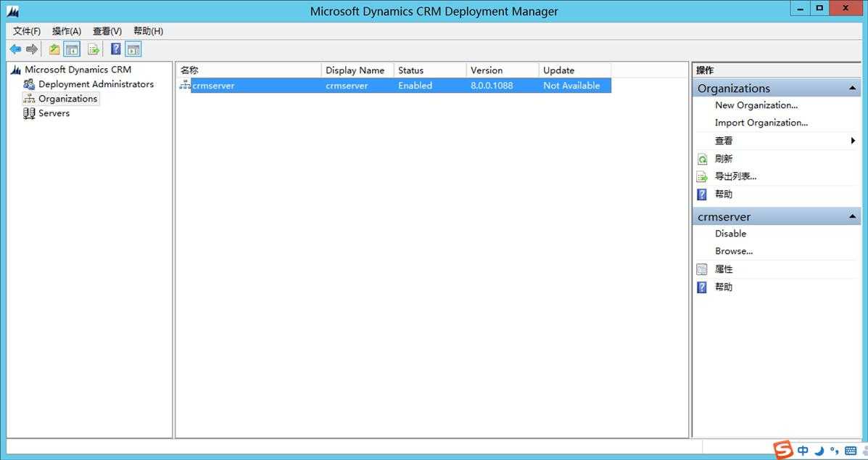Click the Dynamics CRM title bar icon

coord(13,11)
